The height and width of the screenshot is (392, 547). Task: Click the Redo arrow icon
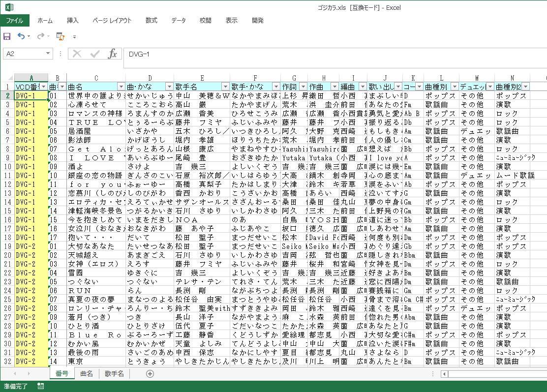(40, 36)
